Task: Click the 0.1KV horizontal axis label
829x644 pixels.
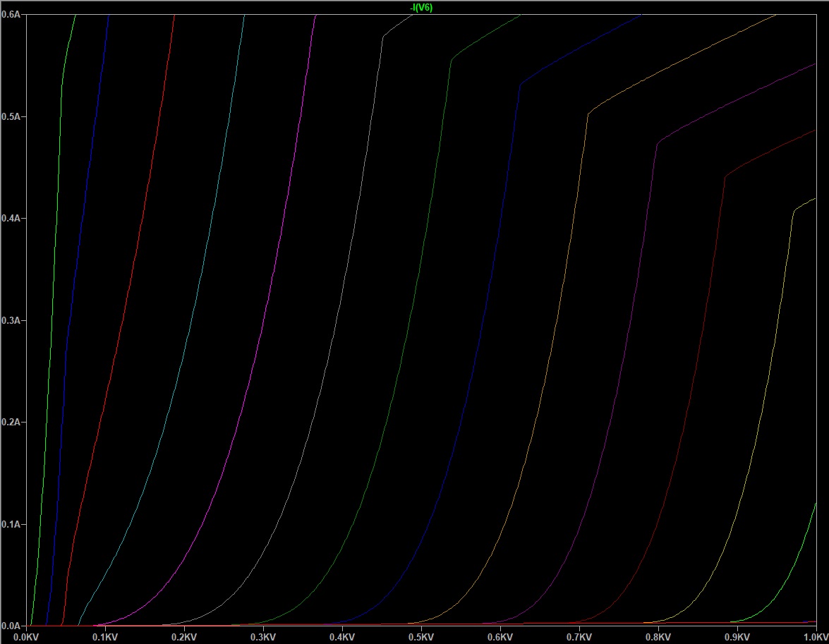Action: click(105, 637)
